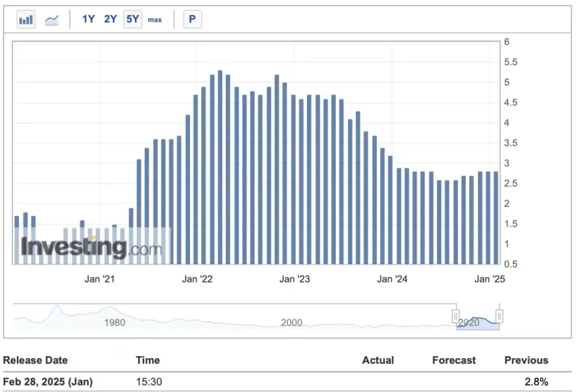
Task: Switch to line chart view
Action: pos(52,19)
